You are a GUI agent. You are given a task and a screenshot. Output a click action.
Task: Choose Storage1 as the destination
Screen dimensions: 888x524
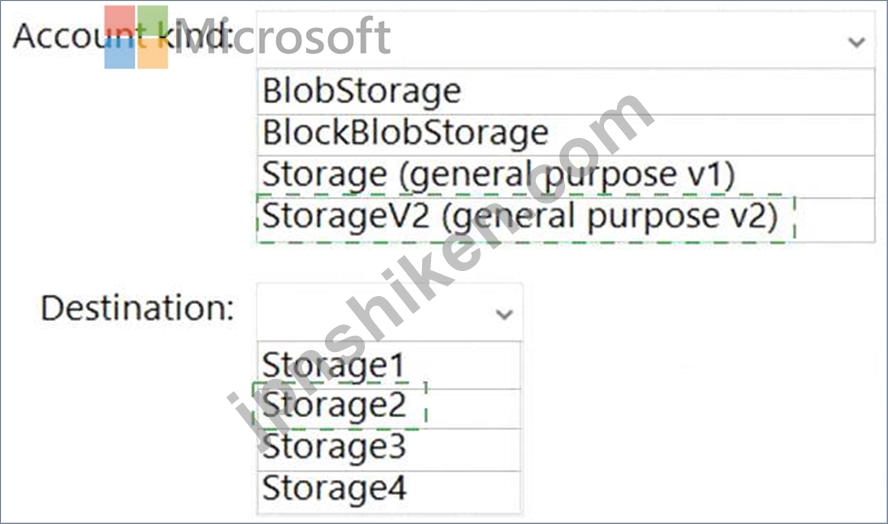tap(334, 365)
